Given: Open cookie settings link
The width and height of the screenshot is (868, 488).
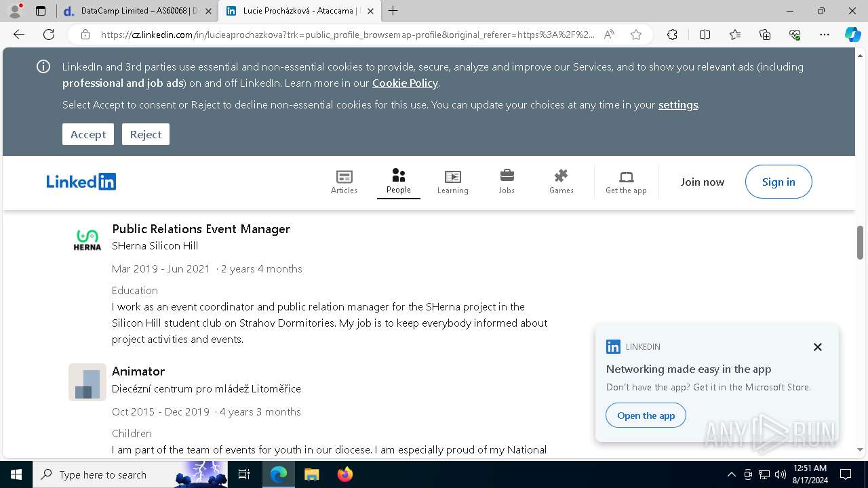Looking at the screenshot, I should 678,104.
